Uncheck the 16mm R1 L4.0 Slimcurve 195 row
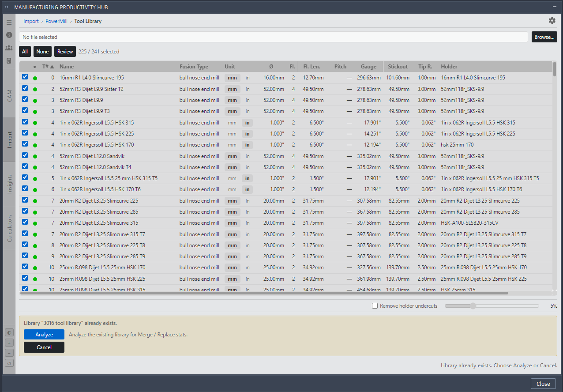The image size is (563, 392). [25, 77]
